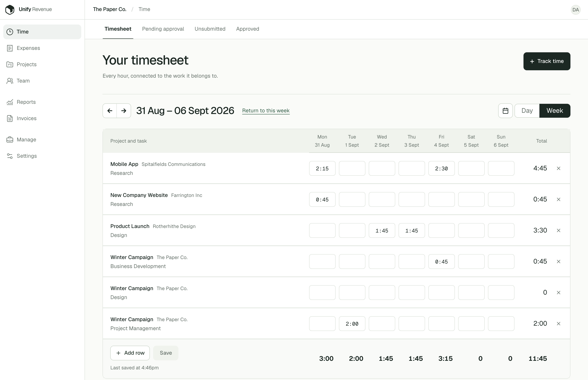Remove Winter Campaign Project Management row
This screenshot has height=380, width=588.
point(559,324)
